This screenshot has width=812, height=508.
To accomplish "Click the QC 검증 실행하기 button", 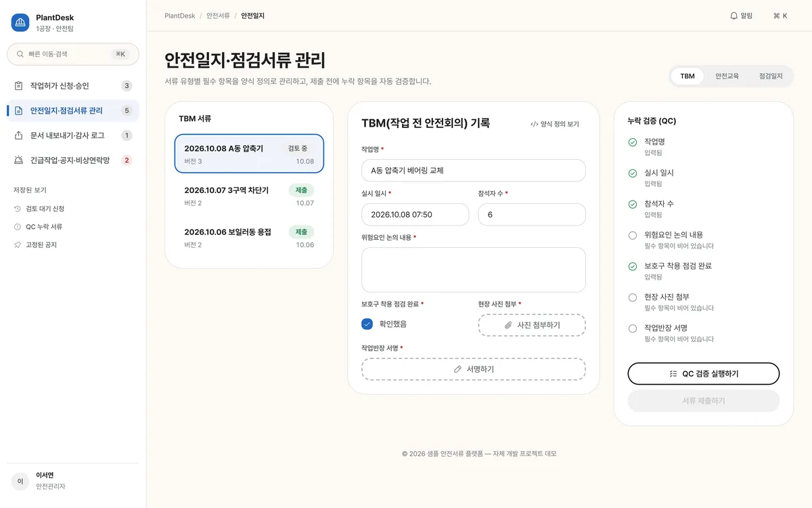I will [704, 374].
